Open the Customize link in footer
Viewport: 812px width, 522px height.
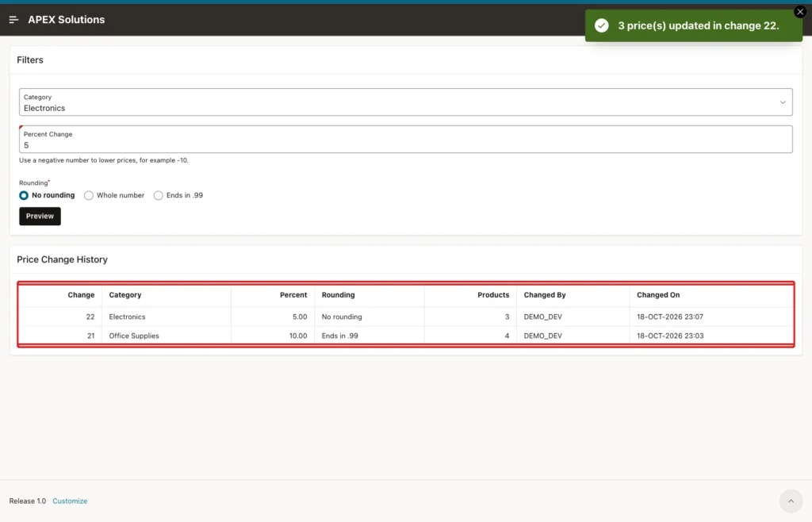click(70, 501)
